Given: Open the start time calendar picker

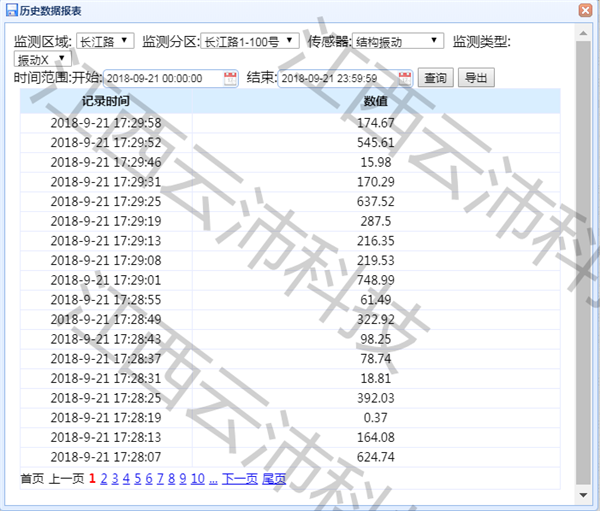Looking at the screenshot, I should point(230,78).
